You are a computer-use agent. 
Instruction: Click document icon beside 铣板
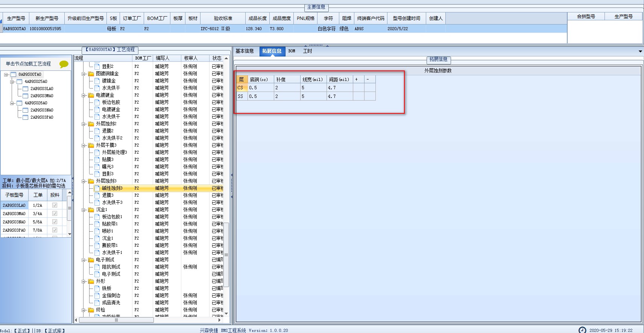coord(97,288)
